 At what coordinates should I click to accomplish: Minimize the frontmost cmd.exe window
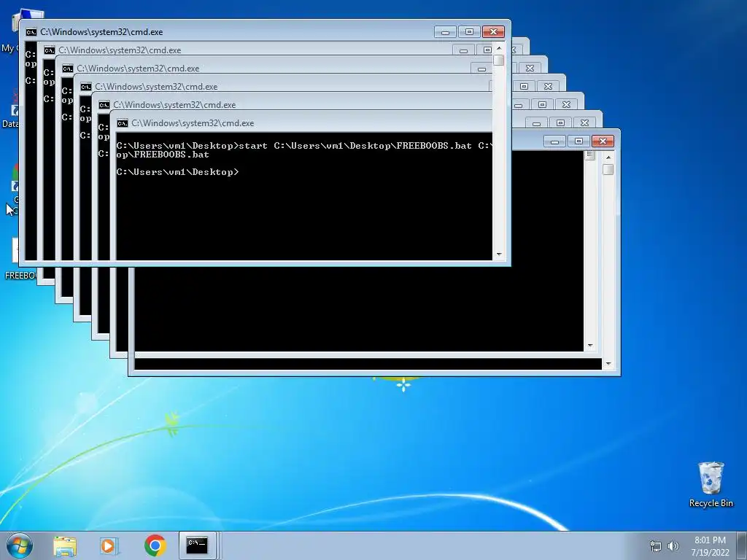(x=446, y=32)
